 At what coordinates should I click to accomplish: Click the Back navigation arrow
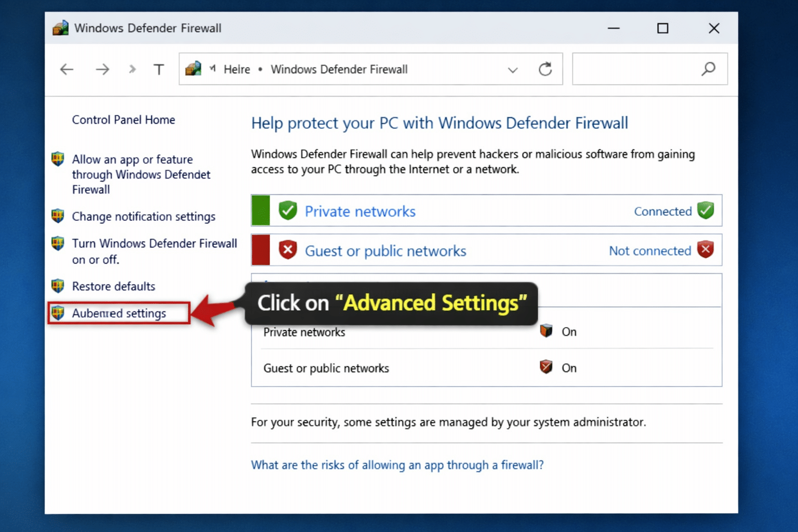pos(66,69)
